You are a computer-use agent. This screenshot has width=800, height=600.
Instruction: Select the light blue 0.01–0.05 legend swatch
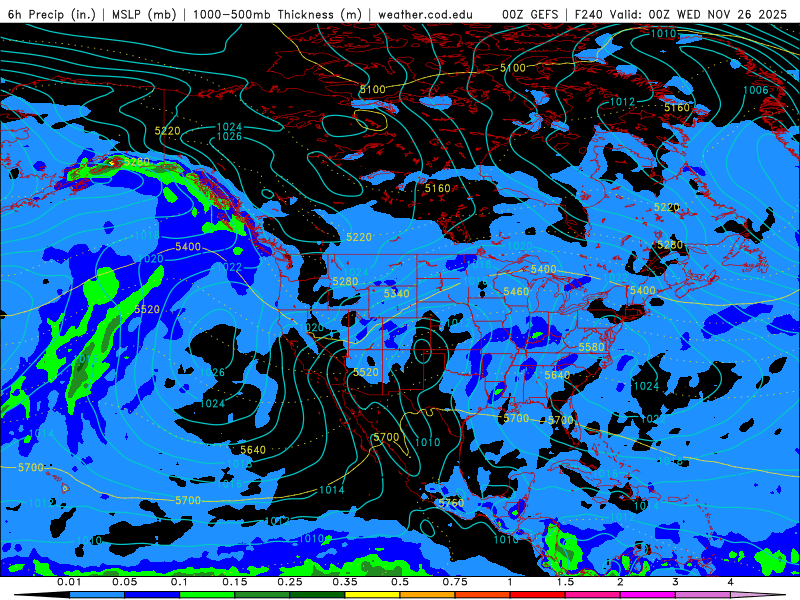97,595
